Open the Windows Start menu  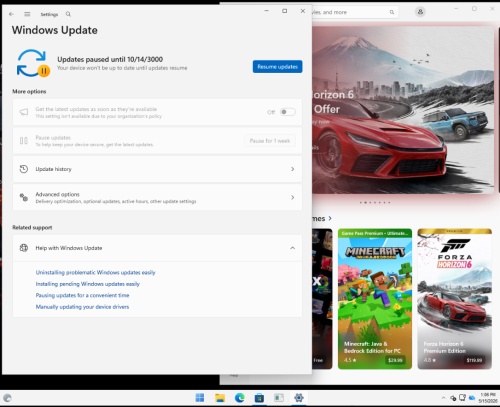click(x=200, y=398)
